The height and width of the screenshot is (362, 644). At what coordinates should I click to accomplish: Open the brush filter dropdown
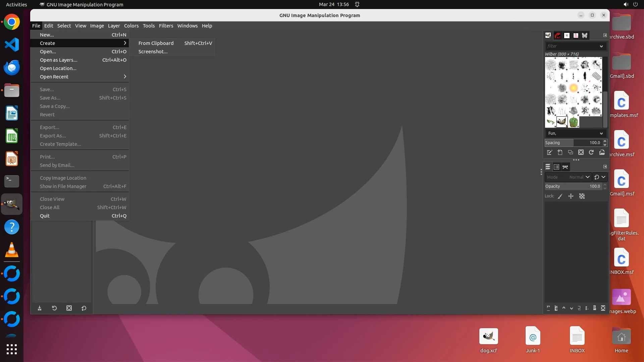pyautogui.click(x=601, y=46)
